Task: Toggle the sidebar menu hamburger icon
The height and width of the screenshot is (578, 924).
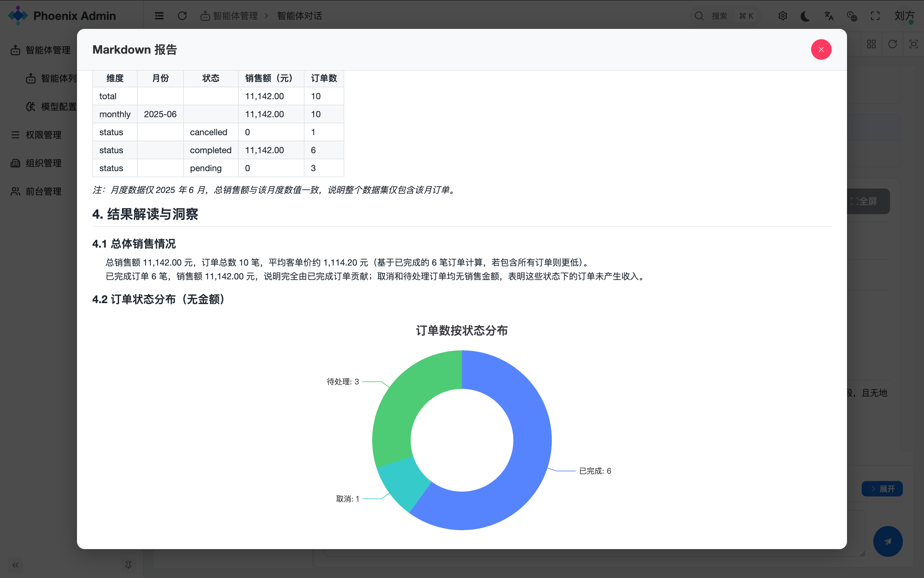Action: pos(159,16)
